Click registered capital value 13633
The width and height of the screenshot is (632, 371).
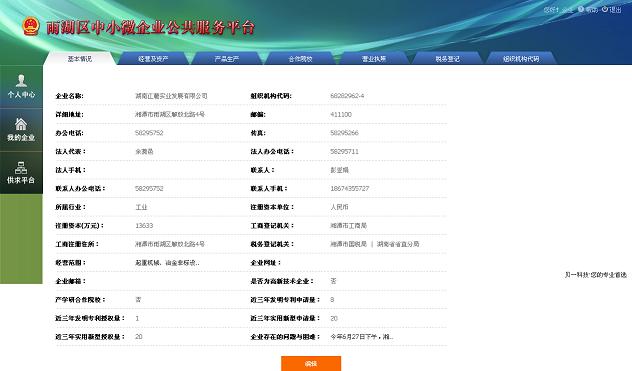[x=144, y=225]
